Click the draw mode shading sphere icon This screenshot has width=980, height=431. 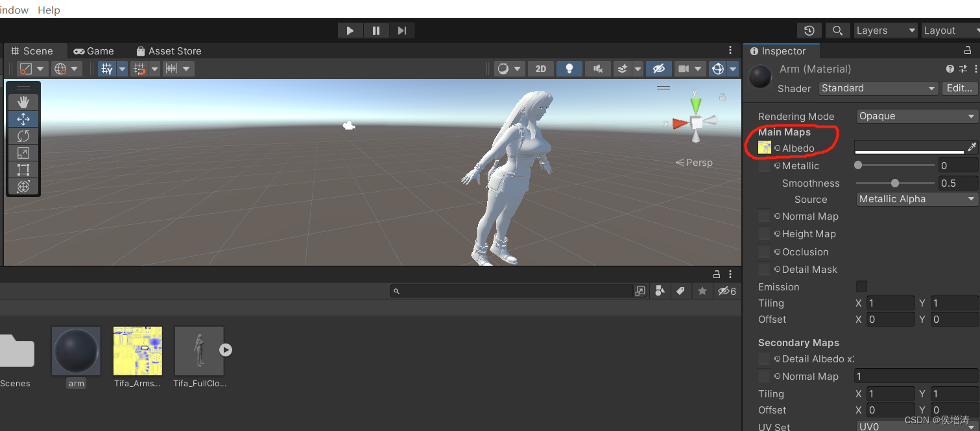point(503,69)
